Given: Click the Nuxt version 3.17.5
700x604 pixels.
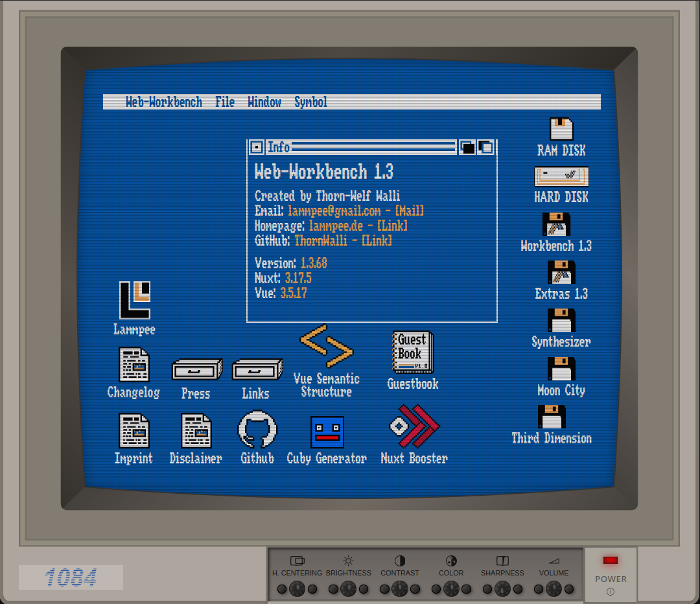Looking at the screenshot, I should point(298,279).
